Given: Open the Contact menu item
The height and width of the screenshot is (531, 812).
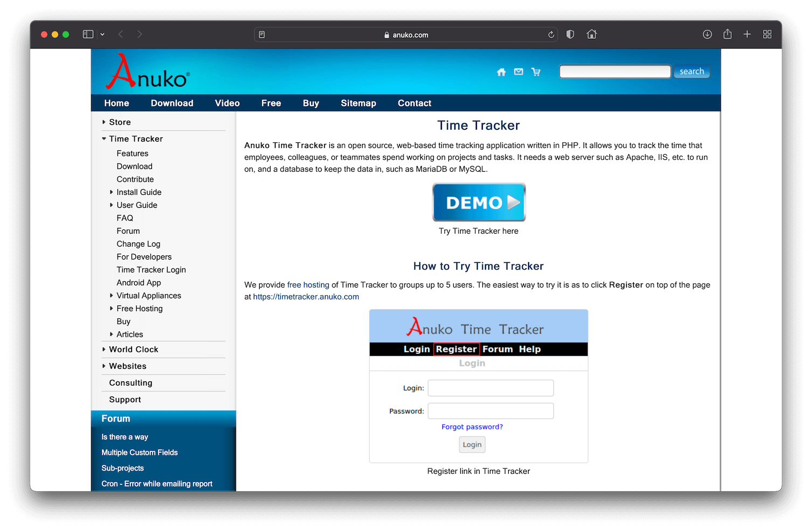Looking at the screenshot, I should pos(414,103).
